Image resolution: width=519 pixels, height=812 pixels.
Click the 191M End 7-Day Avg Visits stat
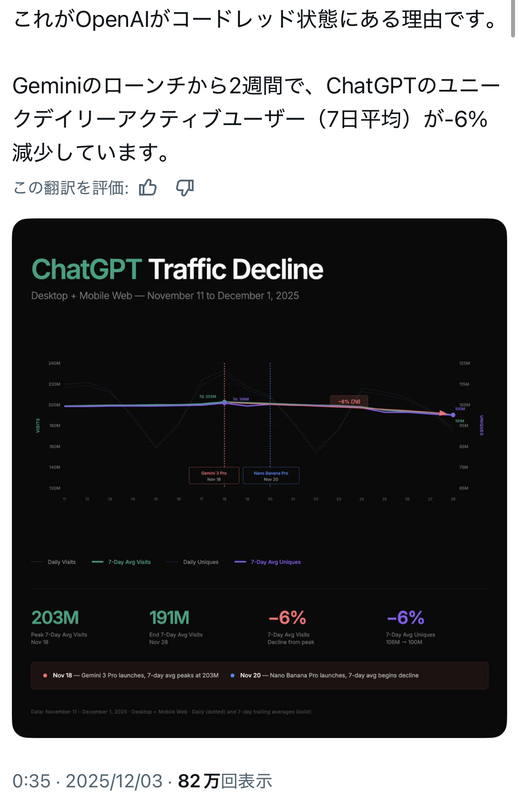(169, 617)
